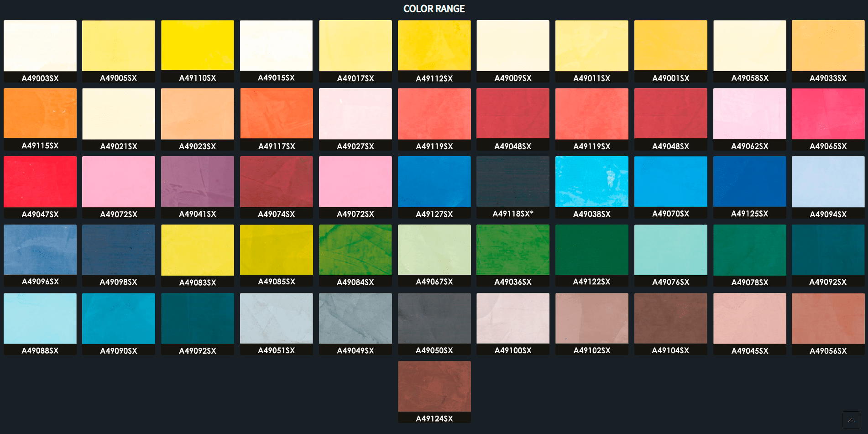Open the mint A49076SX thumbnail
This screenshot has height=434, width=868.
pos(670,250)
